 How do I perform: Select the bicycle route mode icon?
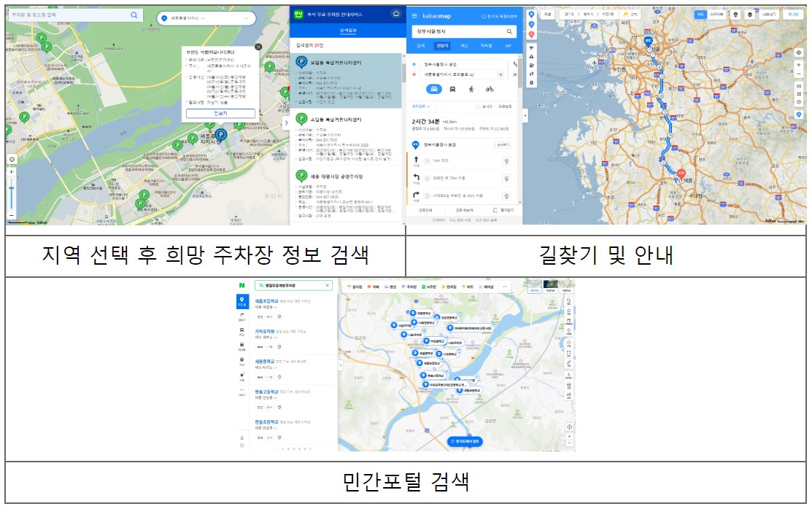point(490,89)
